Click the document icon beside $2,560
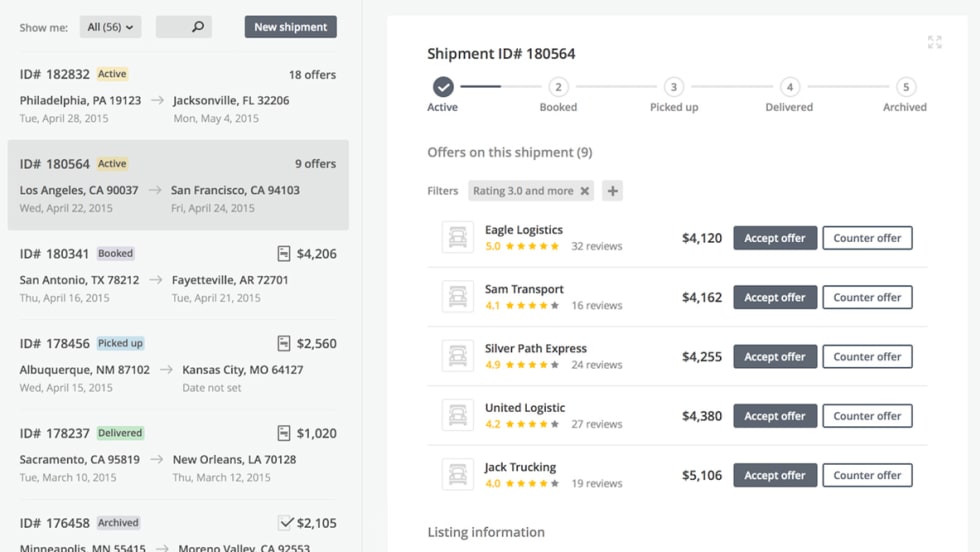980x552 pixels. coord(284,344)
